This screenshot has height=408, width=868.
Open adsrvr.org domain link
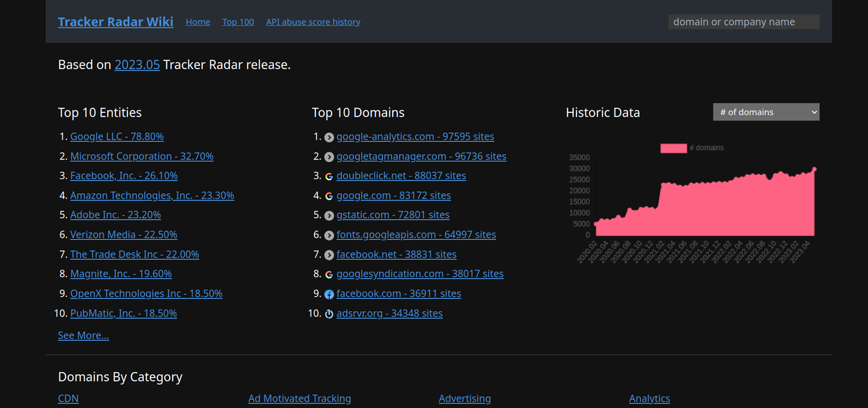[389, 313]
